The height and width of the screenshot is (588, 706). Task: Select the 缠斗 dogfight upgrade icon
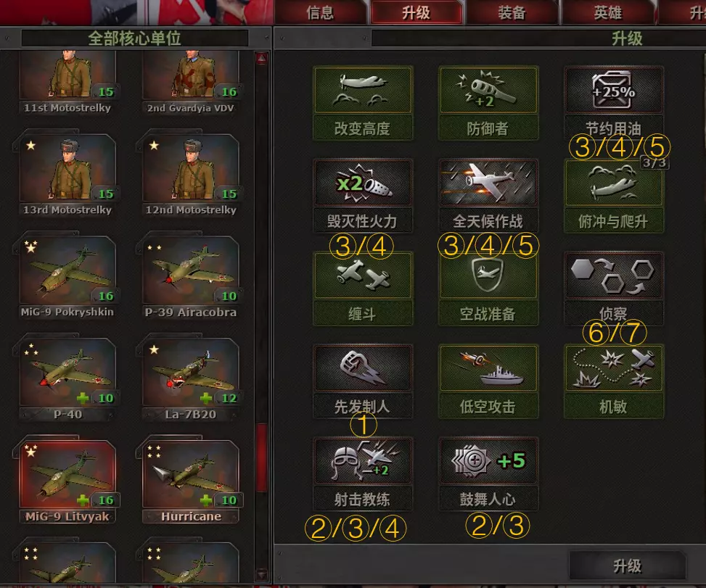tap(363, 276)
